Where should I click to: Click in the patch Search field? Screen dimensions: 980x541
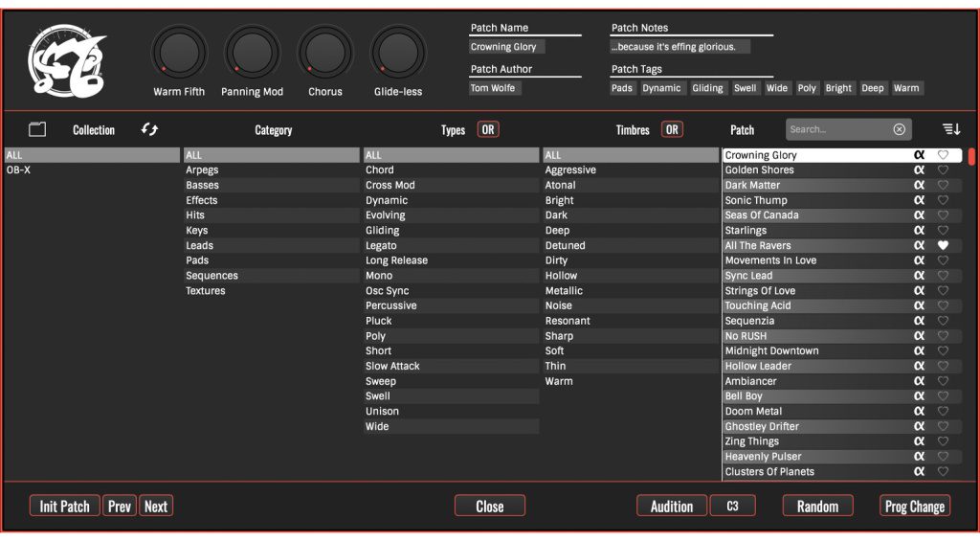click(837, 129)
